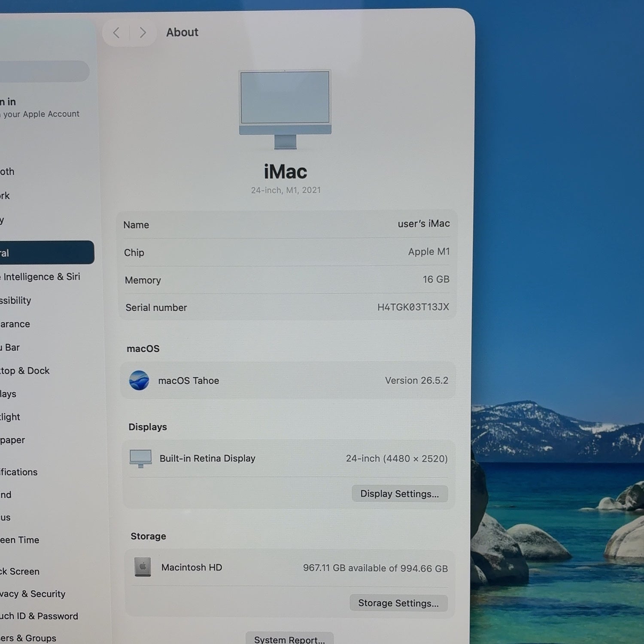This screenshot has height=644, width=644.
Task: Open Display Settings
Action: click(400, 494)
